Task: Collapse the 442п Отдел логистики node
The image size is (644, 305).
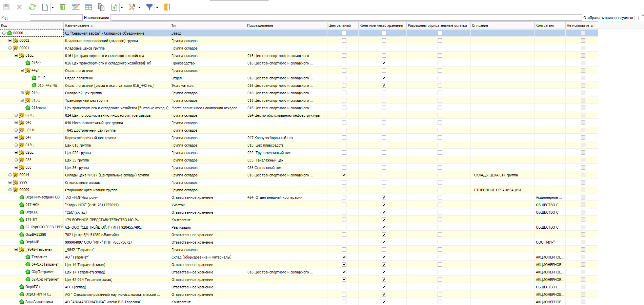Action: pos(22,71)
